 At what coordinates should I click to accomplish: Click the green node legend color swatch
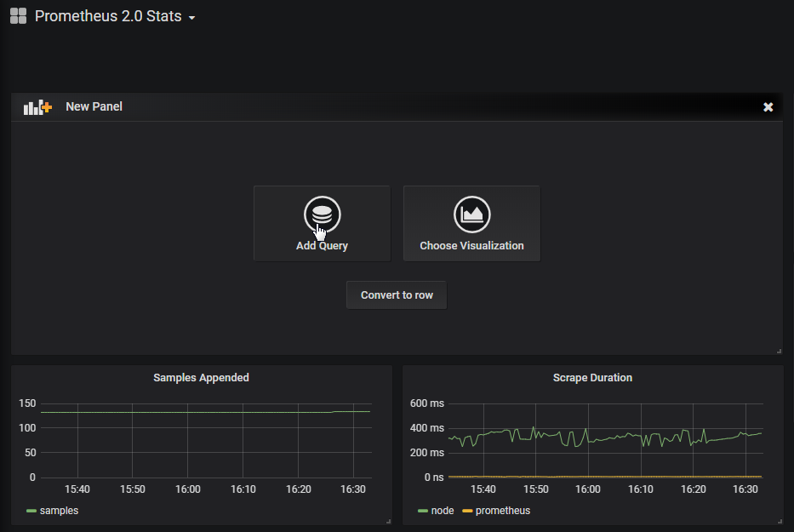(423, 511)
